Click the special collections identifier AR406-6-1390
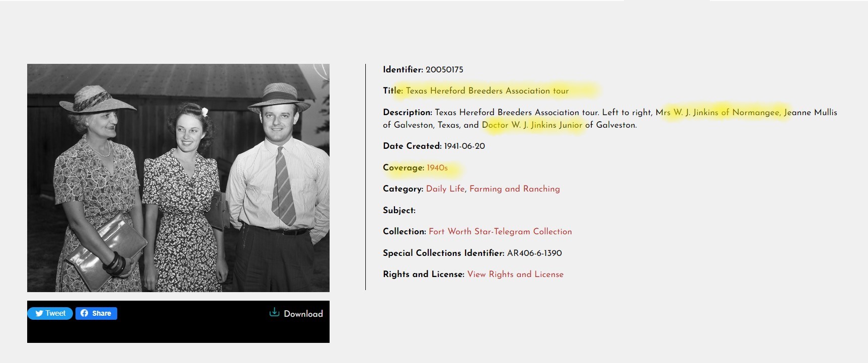Image resolution: width=868 pixels, height=363 pixels. 534,253
